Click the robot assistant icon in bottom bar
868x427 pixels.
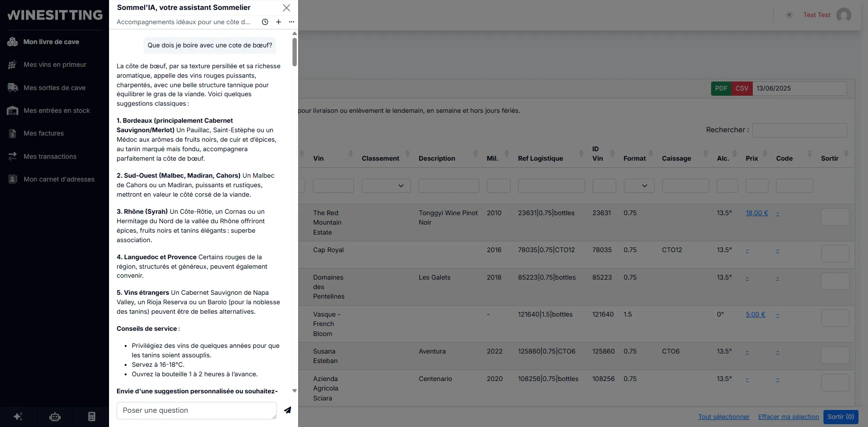55,417
